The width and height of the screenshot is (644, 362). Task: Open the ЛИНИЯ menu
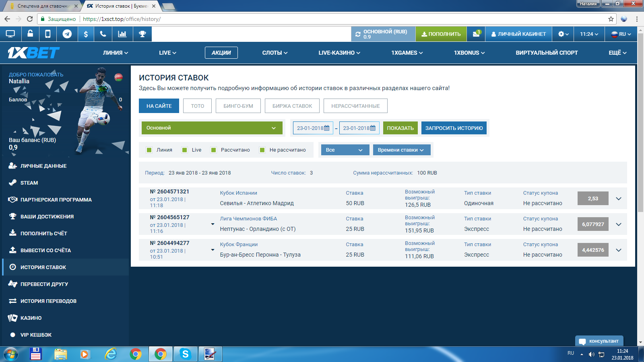pyautogui.click(x=116, y=53)
